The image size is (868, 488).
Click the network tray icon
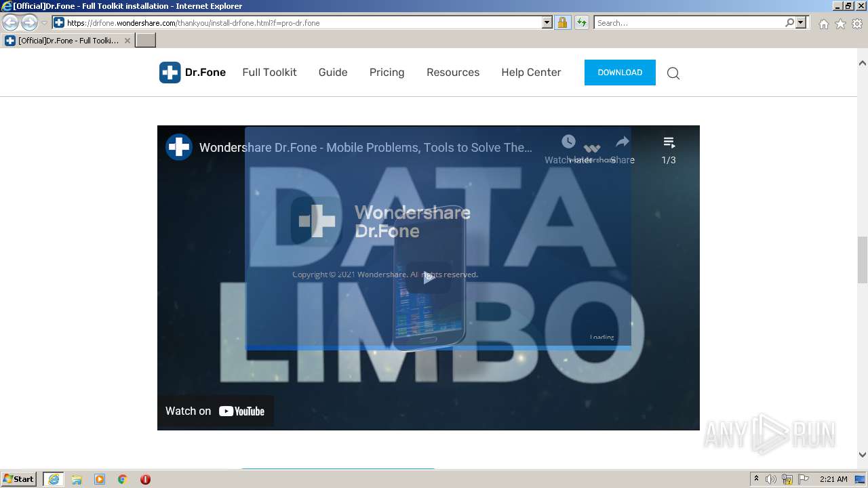(x=787, y=479)
